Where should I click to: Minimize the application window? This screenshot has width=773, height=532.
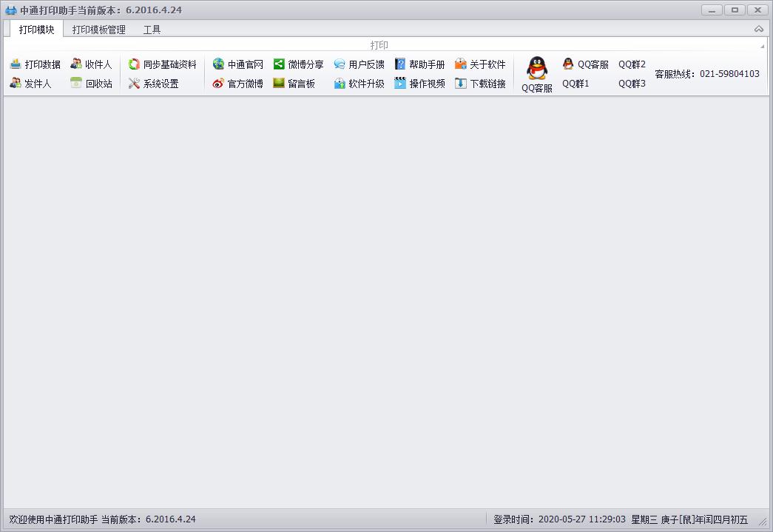tap(712, 10)
